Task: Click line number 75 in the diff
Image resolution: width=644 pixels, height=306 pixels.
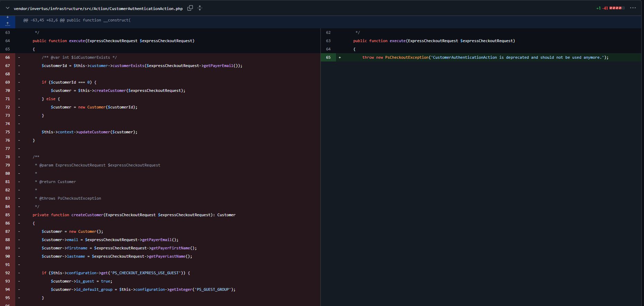Action: (x=8, y=132)
